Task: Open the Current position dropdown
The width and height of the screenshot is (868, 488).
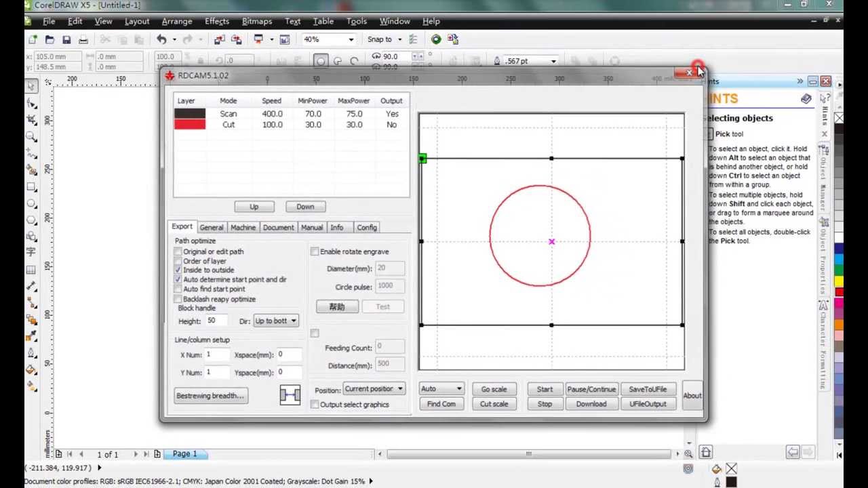Action: [400, 389]
